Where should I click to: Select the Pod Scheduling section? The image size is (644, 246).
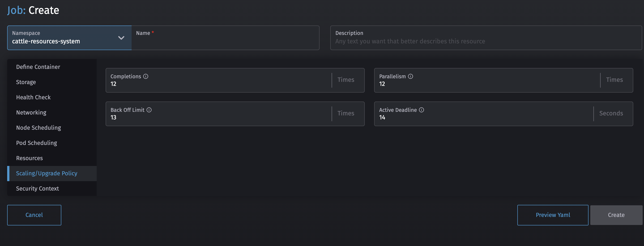(36, 143)
